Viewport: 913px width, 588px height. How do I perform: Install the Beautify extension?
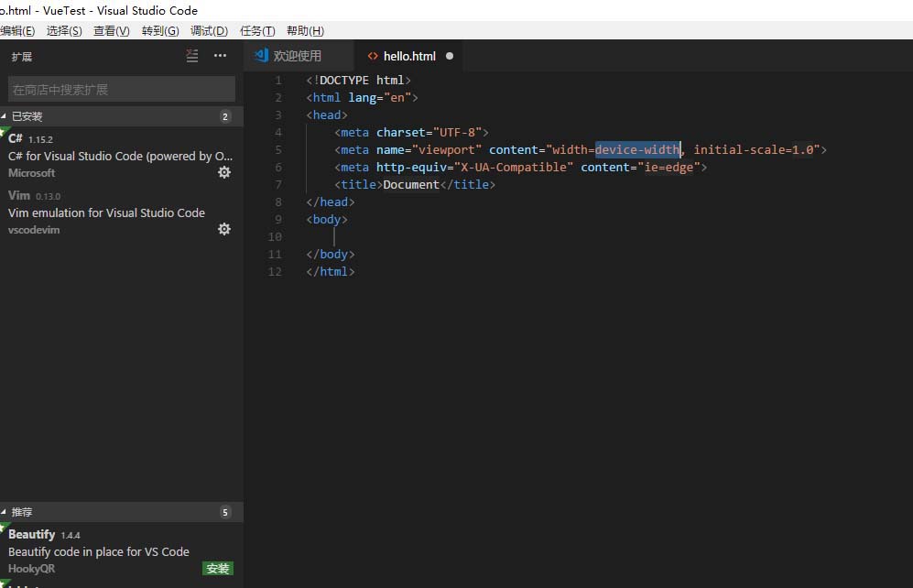pyautogui.click(x=217, y=568)
